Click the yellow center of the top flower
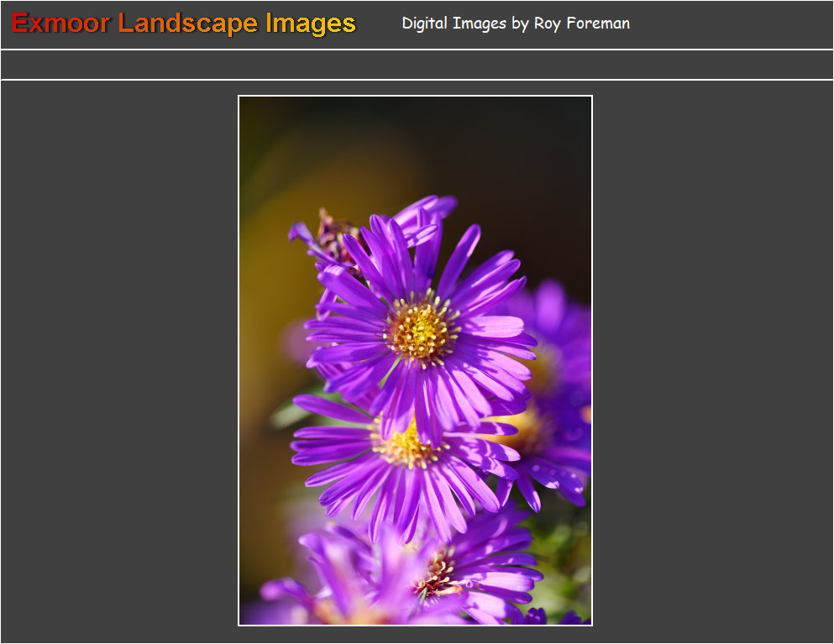 click(x=421, y=330)
